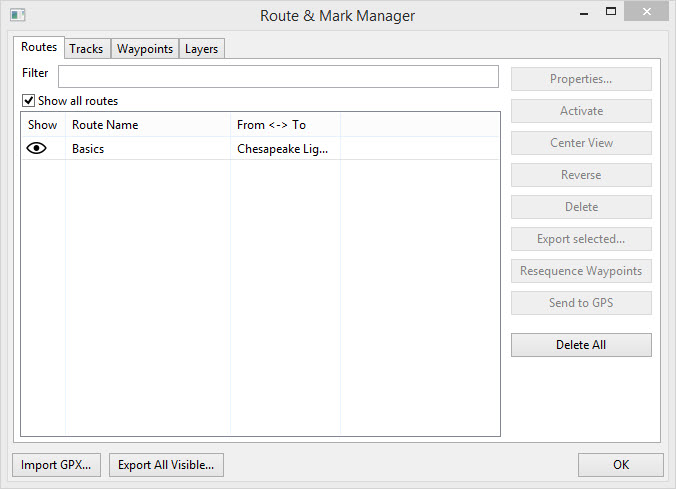Image resolution: width=676 pixels, height=489 pixels.
Task: Open the Waypoints tab
Action: click(x=145, y=49)
